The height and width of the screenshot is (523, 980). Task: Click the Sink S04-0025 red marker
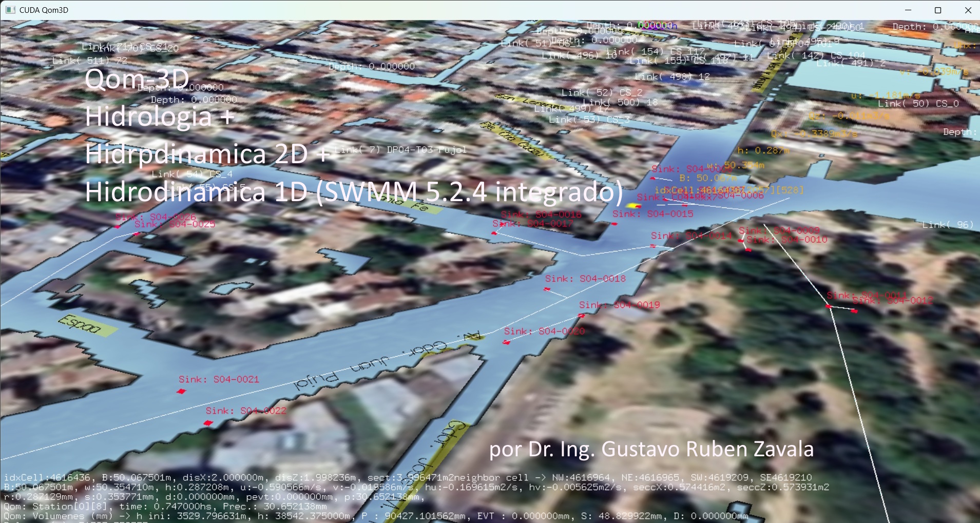(x=136, y=234)
